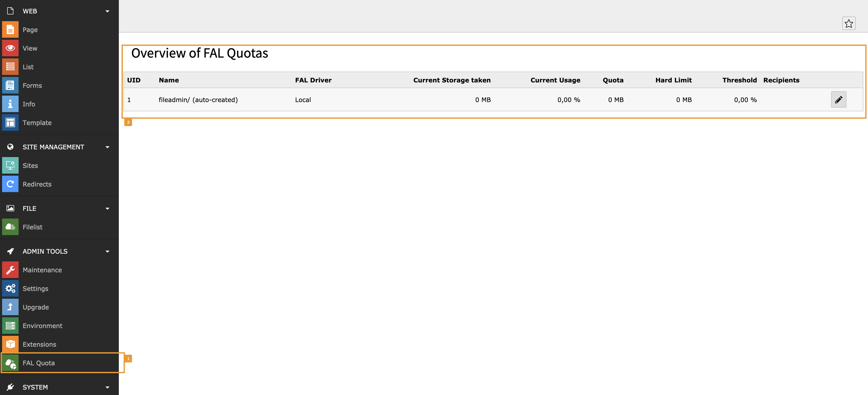Image resolution: width=868 pixels, height=395 pixels.
Task: Collapse the FILE module group arrow
Action: click(107, 209)
